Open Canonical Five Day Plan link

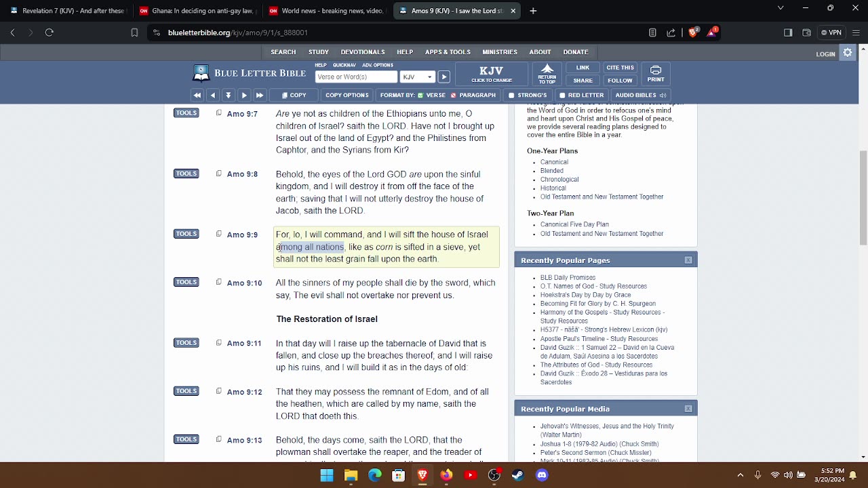pyautogui.click(x=574, y=224)
